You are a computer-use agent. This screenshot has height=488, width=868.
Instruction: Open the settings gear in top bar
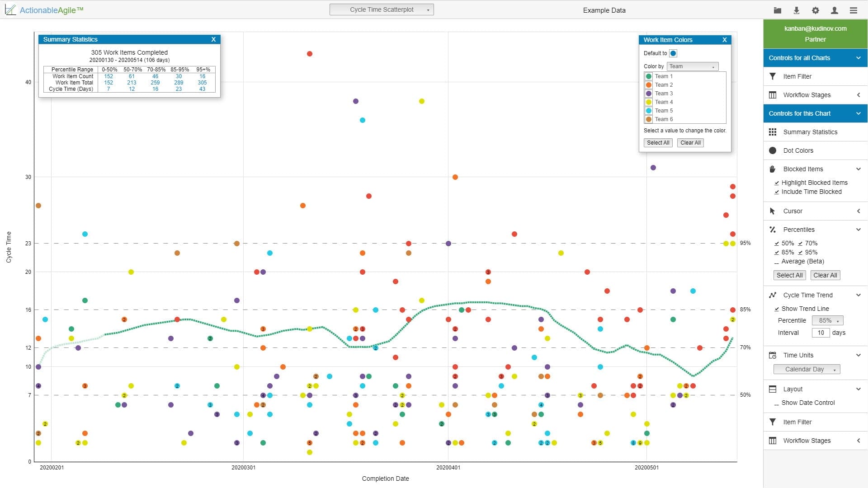click(x=816, y=10)
